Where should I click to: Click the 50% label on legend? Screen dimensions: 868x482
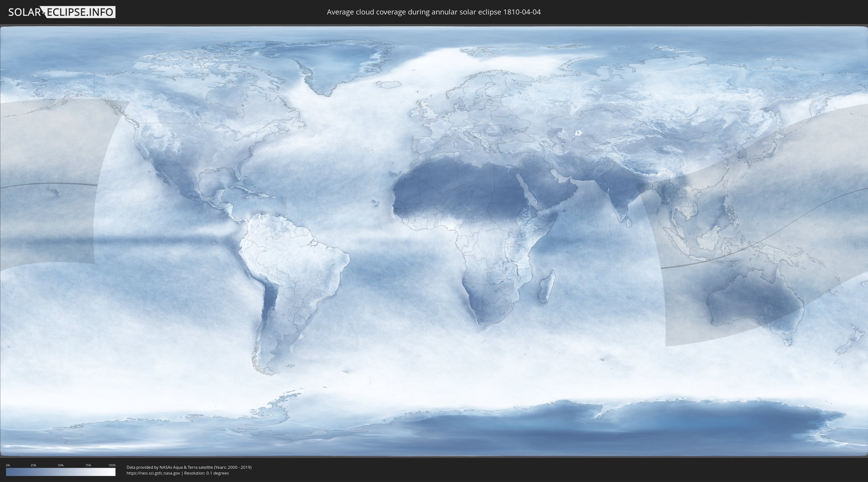point(61,465)
